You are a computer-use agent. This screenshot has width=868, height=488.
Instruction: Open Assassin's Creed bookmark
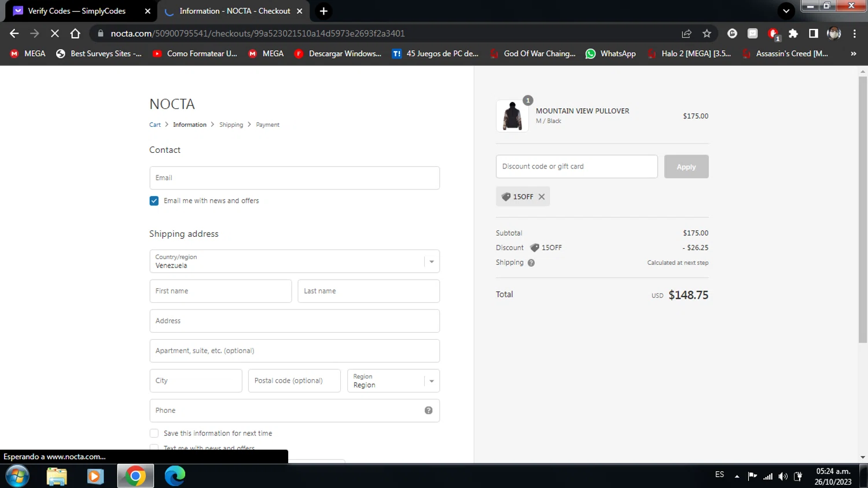click(785, 54)
